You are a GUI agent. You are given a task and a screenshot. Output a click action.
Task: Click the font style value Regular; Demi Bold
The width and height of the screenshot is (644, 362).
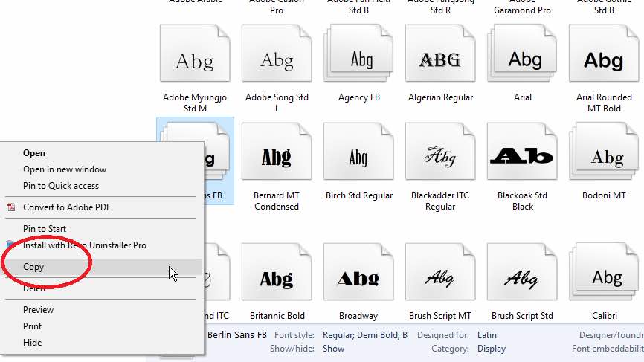pyautogui.click(x=364, y=335)
